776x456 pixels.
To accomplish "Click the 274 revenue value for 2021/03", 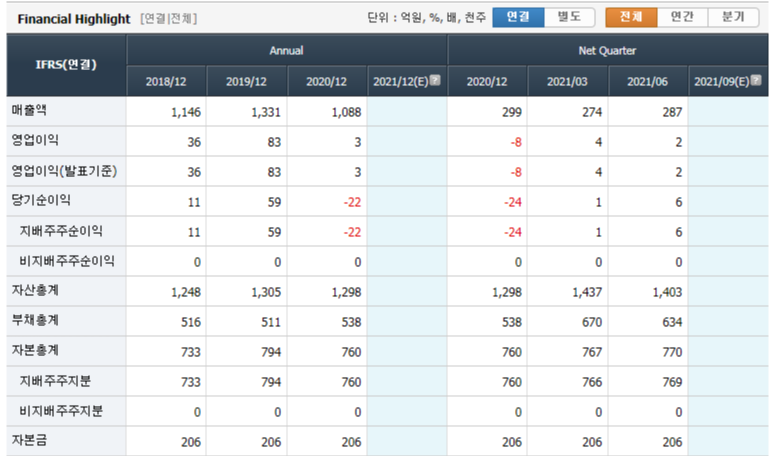I will point(592,112).
